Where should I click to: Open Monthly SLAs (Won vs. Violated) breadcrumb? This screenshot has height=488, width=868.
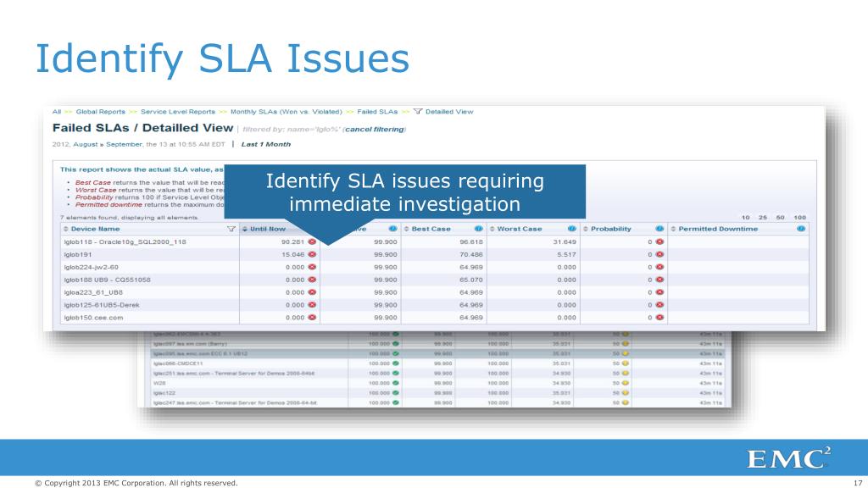pyautogui.click(x=287, y=112)
